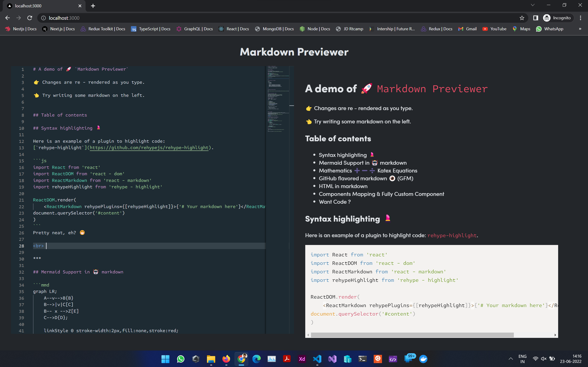Open the Incognito profile button
This screenshot has height=367, width=588.
tap(558, 18)
